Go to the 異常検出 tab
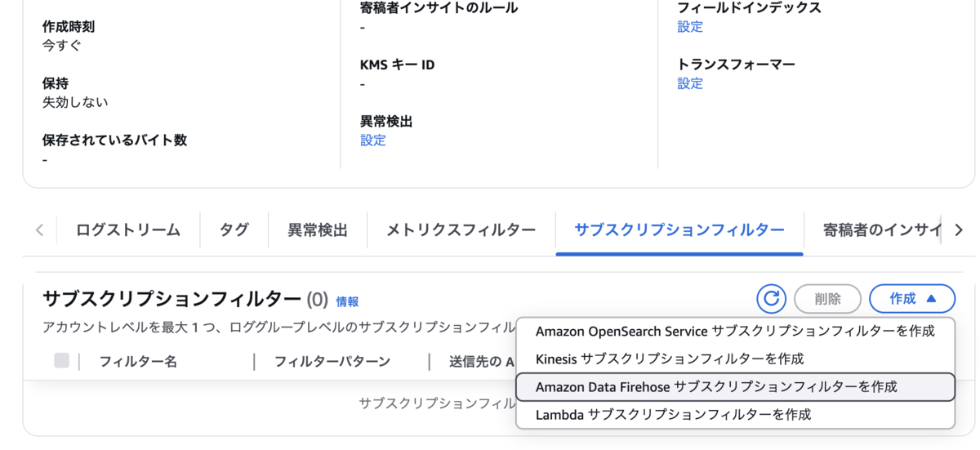 [x=318, y=230]
